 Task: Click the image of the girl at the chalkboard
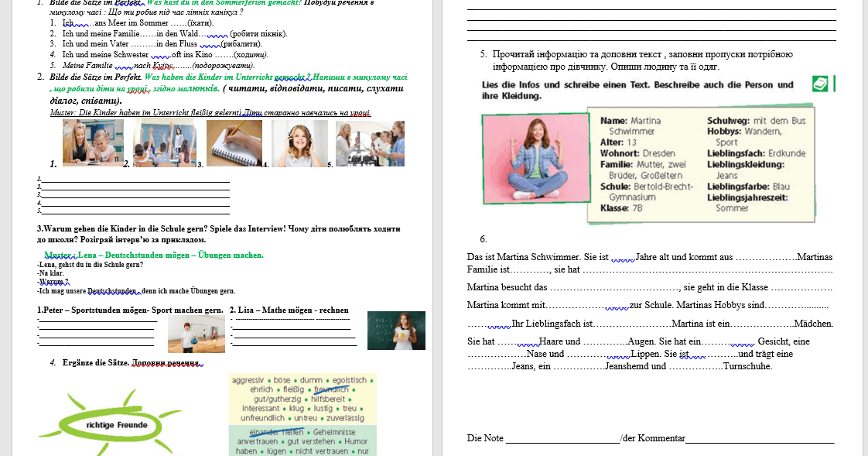pos(395,329)
